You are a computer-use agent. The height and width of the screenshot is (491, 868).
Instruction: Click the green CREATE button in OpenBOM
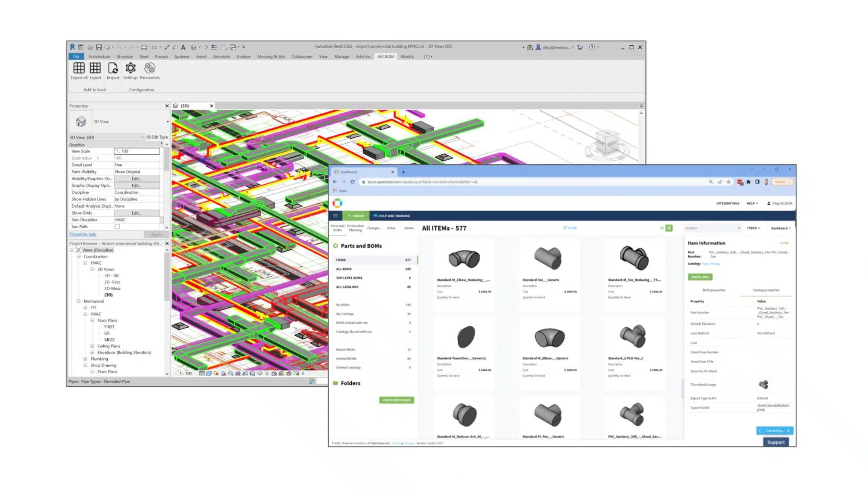[356, 216]
